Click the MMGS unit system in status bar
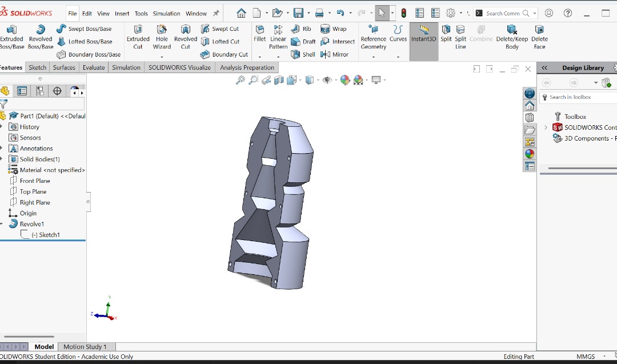The image size is (617, 364). [x=586, y=357]
